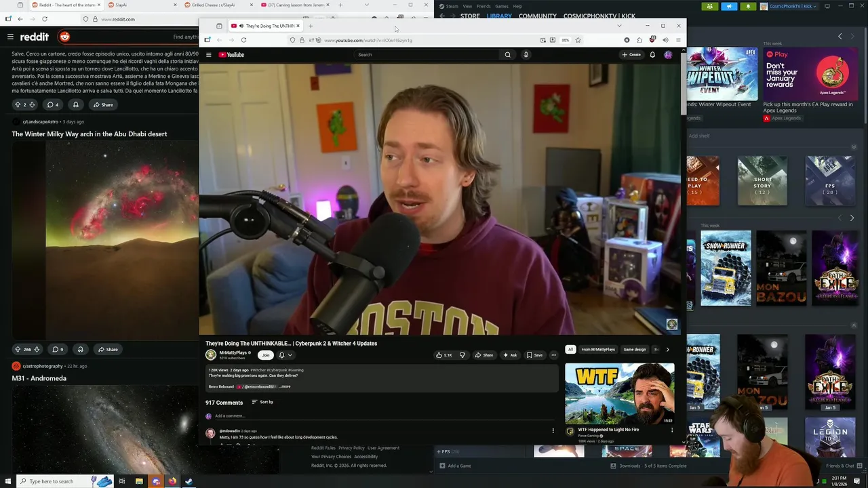This screenshot has height=488, width=868.
Task: Click the Ask button under video
Action: [510, 355]
